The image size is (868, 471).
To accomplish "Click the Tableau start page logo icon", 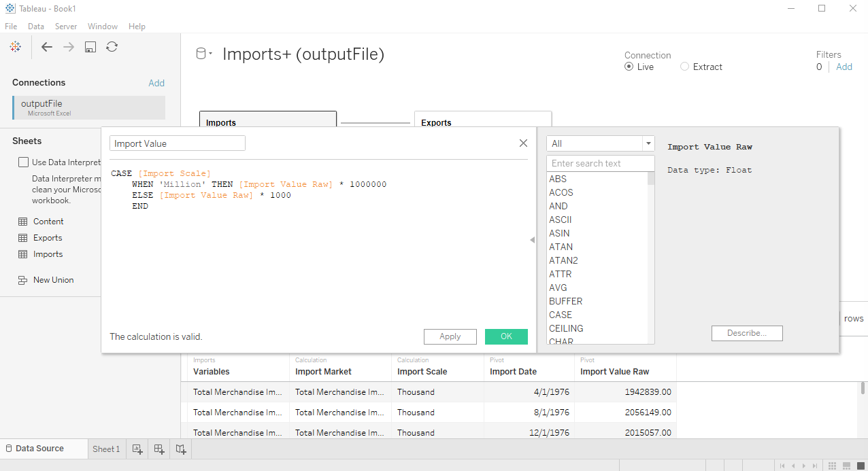I will coord(15,46).
